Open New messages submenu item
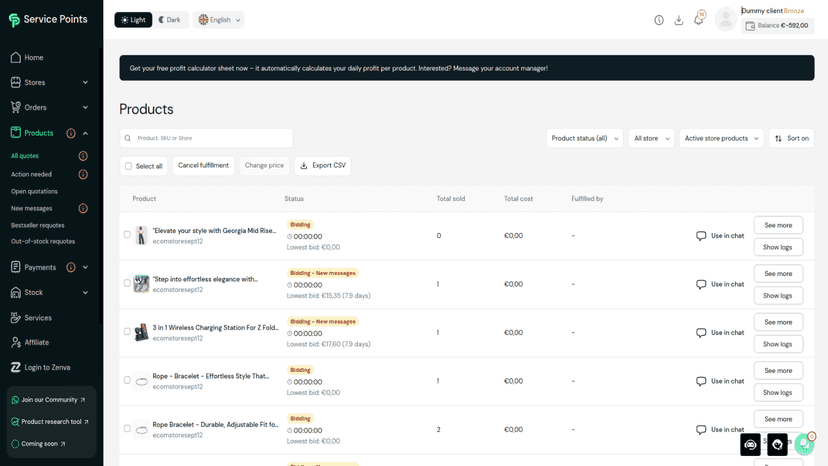Screen dimensions: 828x466 click(32, 208)
